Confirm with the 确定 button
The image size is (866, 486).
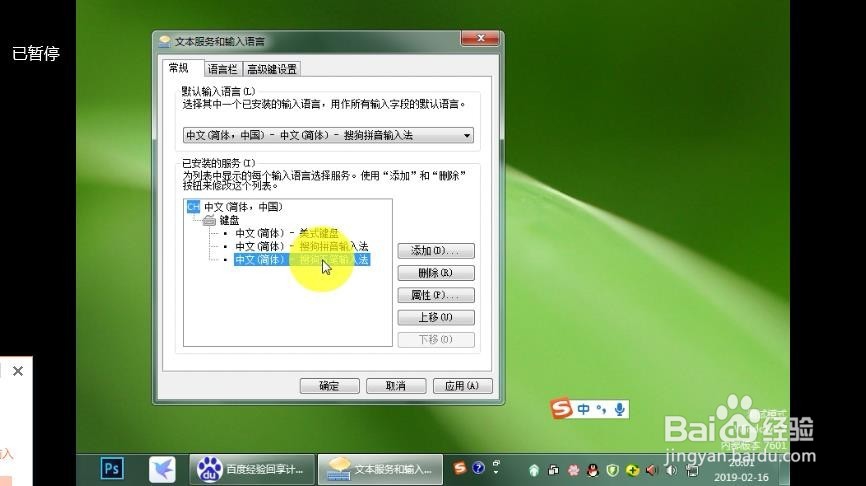click(x=329, y=385)
